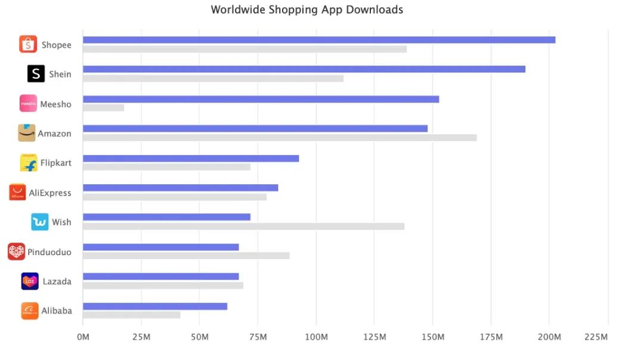The width and height of the screenshot is (644, 354).
Task: Click the Shopee blue download bar
Action: click(318, 40)
